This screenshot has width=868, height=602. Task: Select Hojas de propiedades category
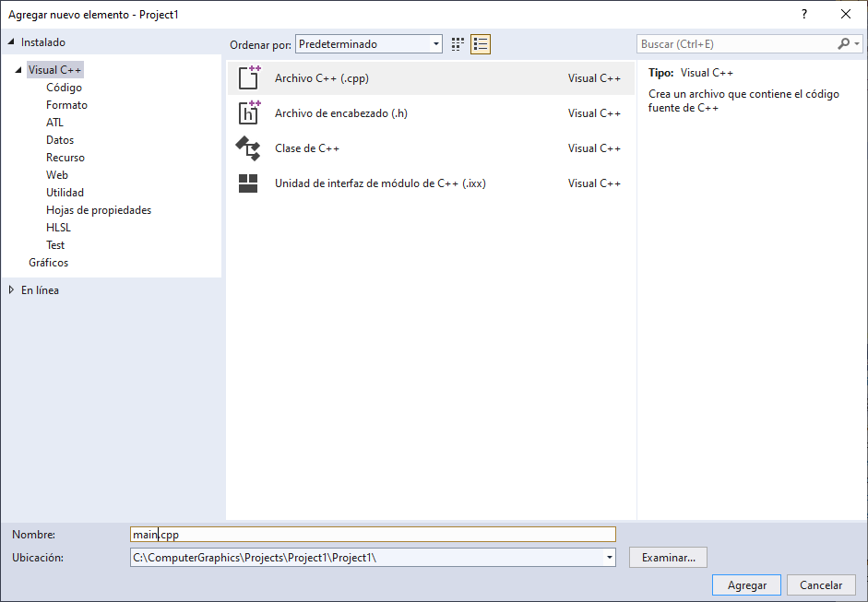pos(99,210)
